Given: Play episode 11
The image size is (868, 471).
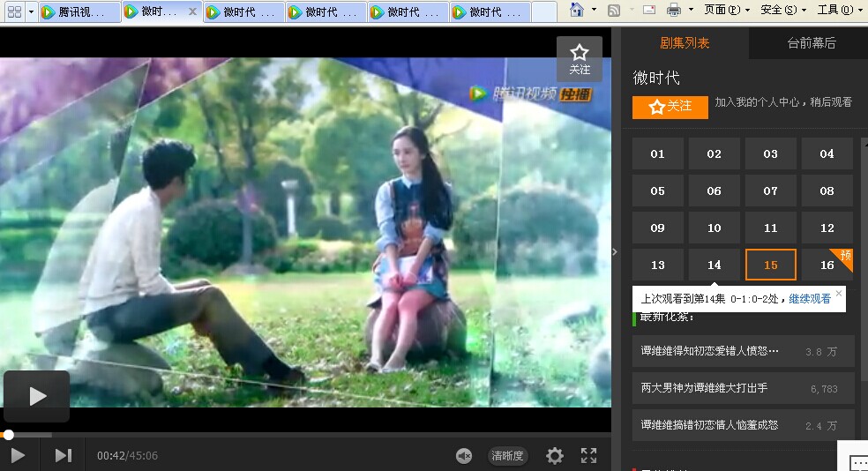Looking at the screenshot, I should pos(771,228).
